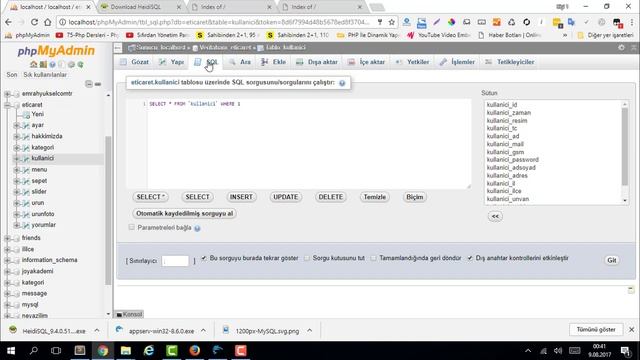Expand the friends database node
The height and width of the screenshot is (360, 640).
(7, 238)
